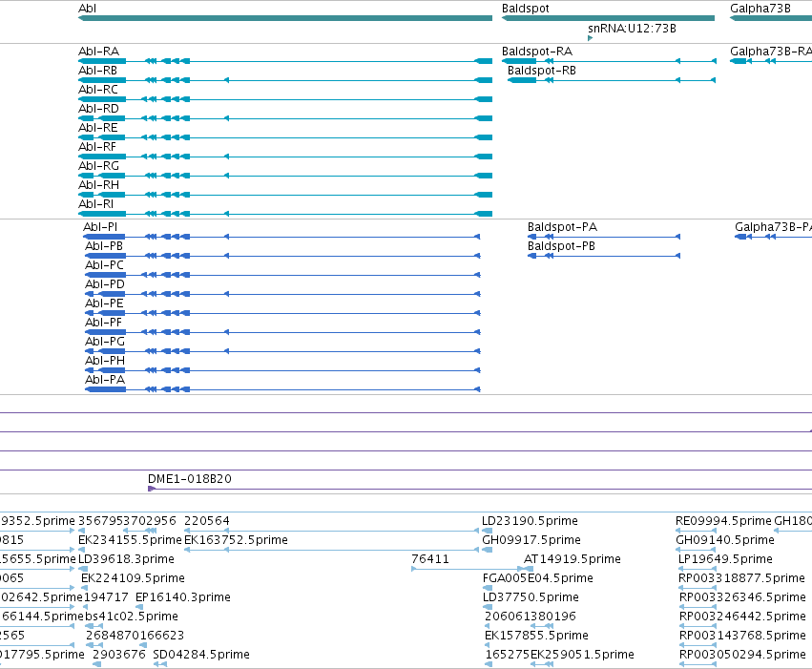Open EST RP003050294.5prime
The height and width of the screenshot is (669, 812).
742,655
